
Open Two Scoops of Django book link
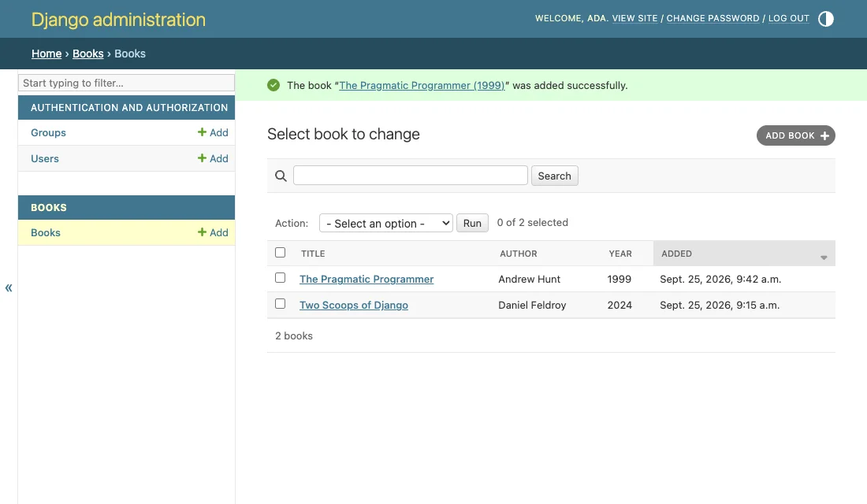[354, 305]
